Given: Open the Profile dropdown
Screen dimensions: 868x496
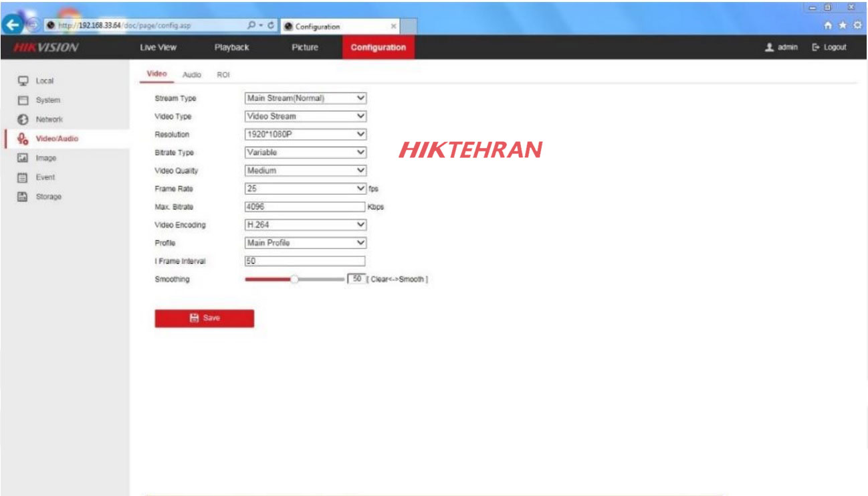Looking at the screenshot, I should pyautogui.click(x=306, y=243).
